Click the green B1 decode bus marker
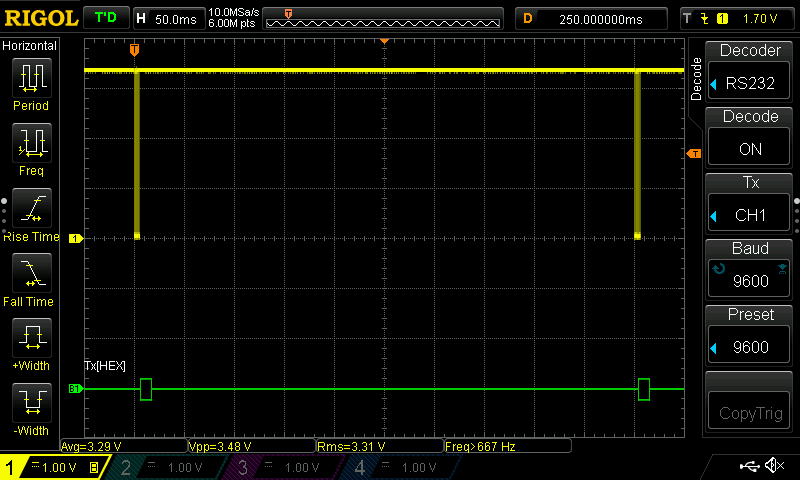Screen dimensions: 800x480 point(76,389)
